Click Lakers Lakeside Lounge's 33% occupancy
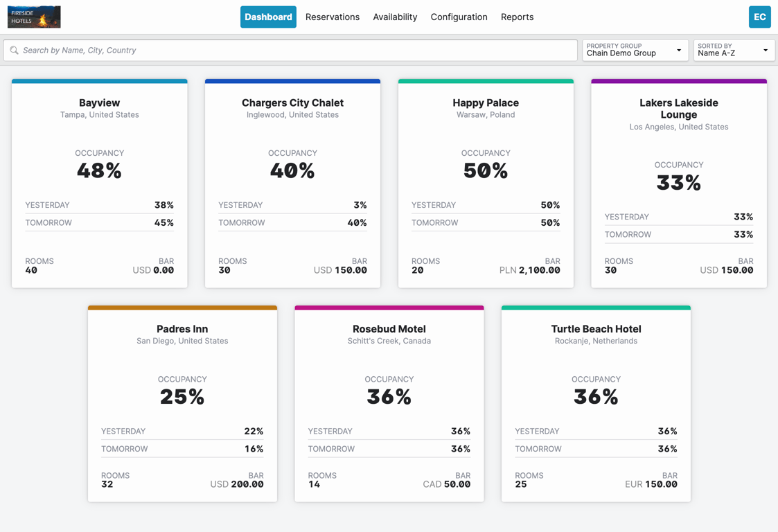The width and height of the screenshot is (778, 532). point(679,183)
